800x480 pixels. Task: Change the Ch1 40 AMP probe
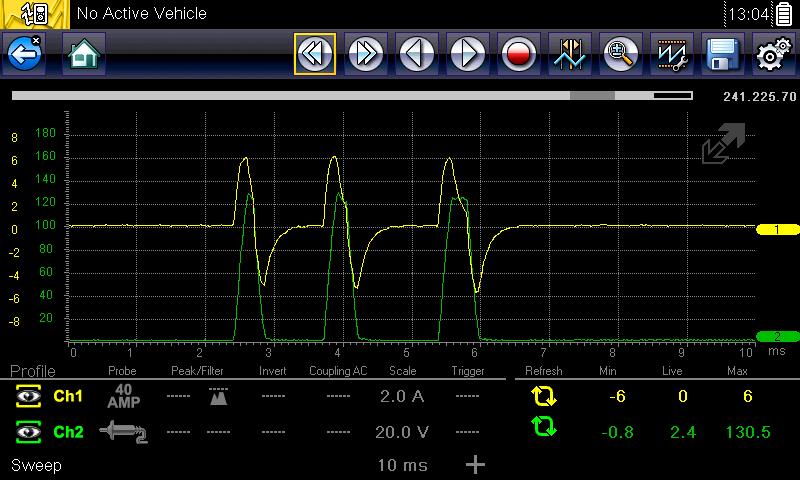(x=121, y=397)
